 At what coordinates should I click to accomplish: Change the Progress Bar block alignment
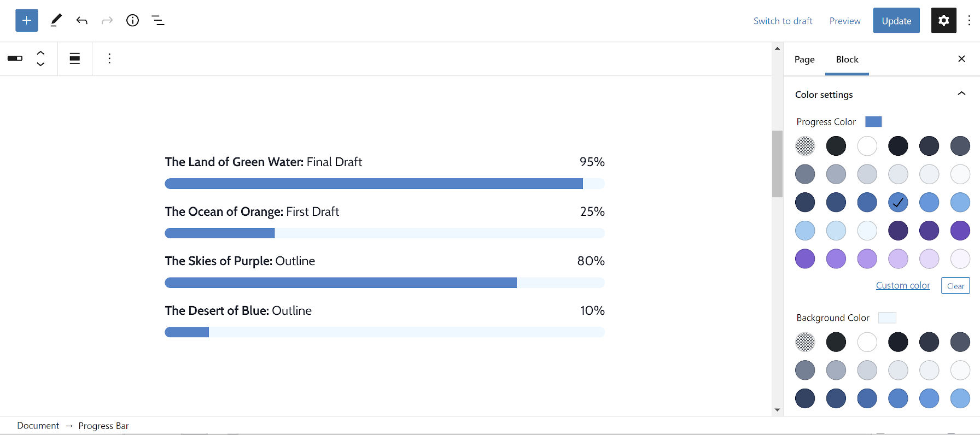pyautogui.click(x=75, y=58)
